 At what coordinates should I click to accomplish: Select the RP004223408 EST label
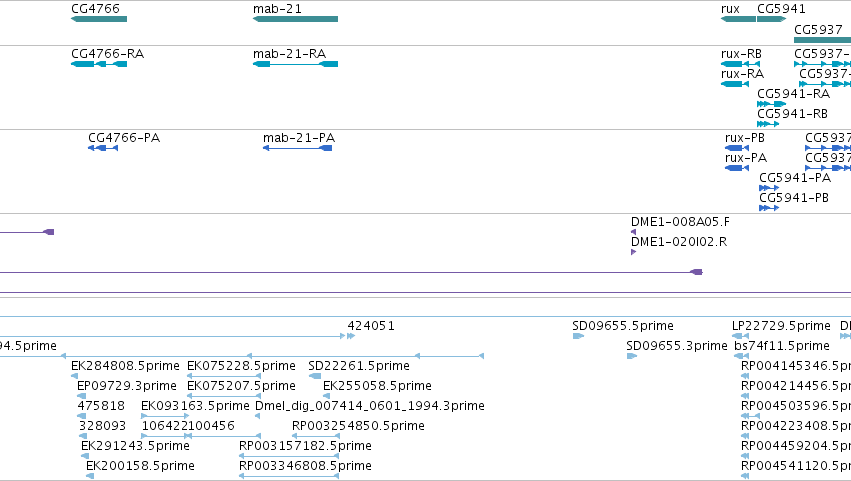click(796, 426)
